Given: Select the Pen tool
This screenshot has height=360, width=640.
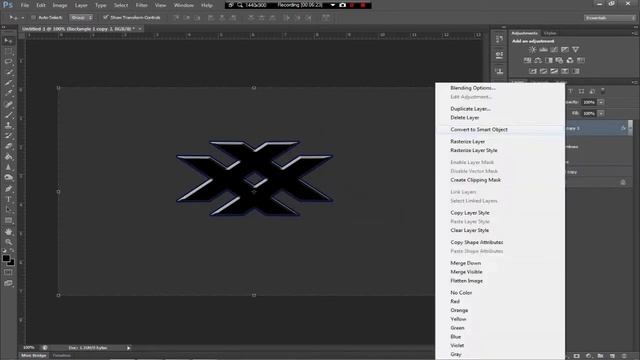Looking at the screenshot, I should 8,189.
